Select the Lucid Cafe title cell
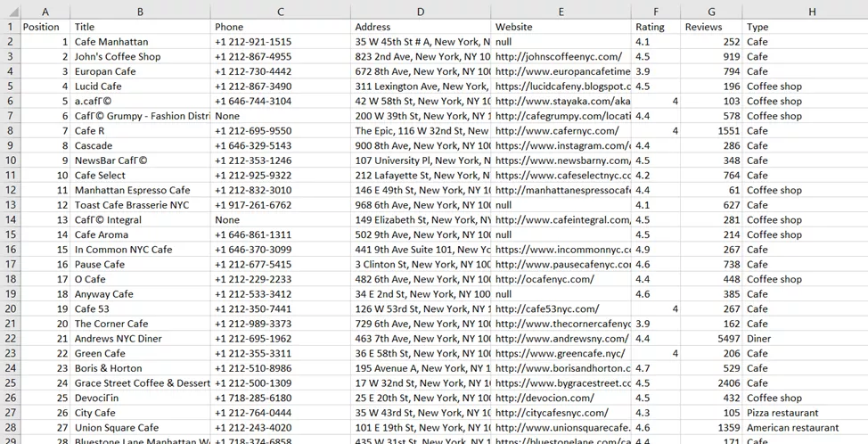The width and height of the screenshot is (868, 444). pos(140,86)
